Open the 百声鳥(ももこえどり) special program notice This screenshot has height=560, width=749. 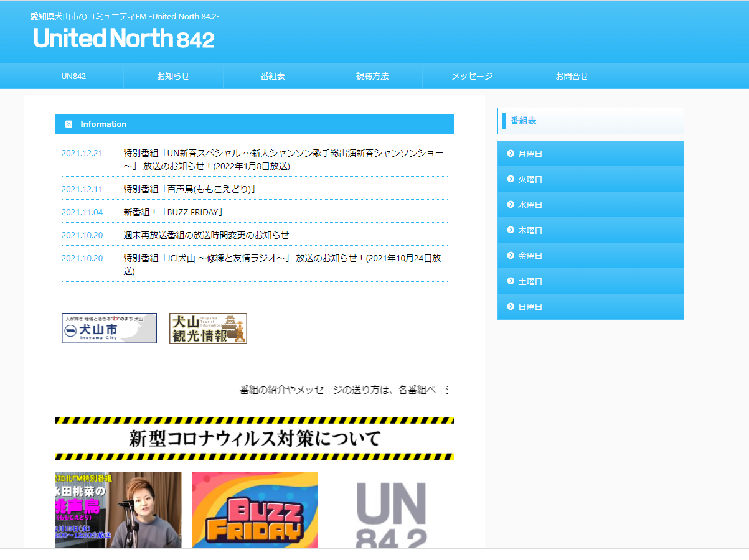(x=191, y=189)
